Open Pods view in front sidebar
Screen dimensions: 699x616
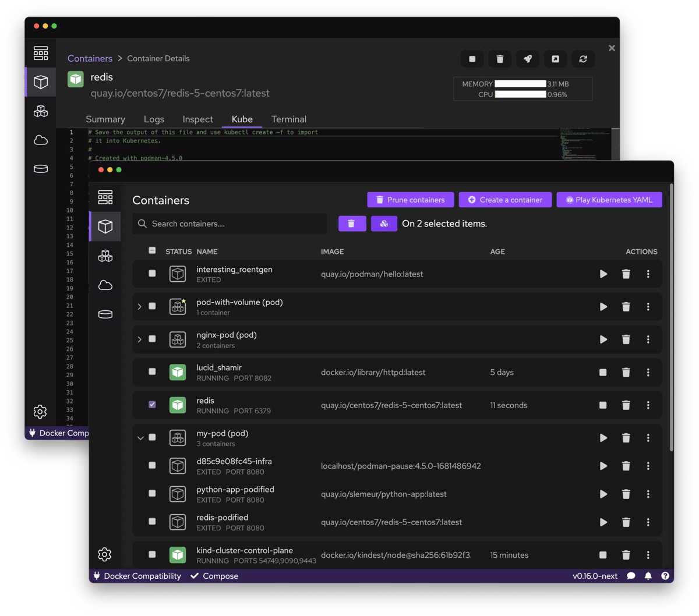tap(105, 256)
